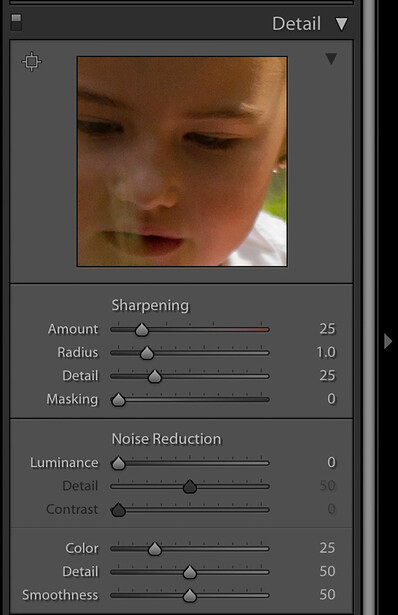Click the Luminance value field 0
This screenshot has height=615, width=398.
pyautogui.click(x=331, y=462)
